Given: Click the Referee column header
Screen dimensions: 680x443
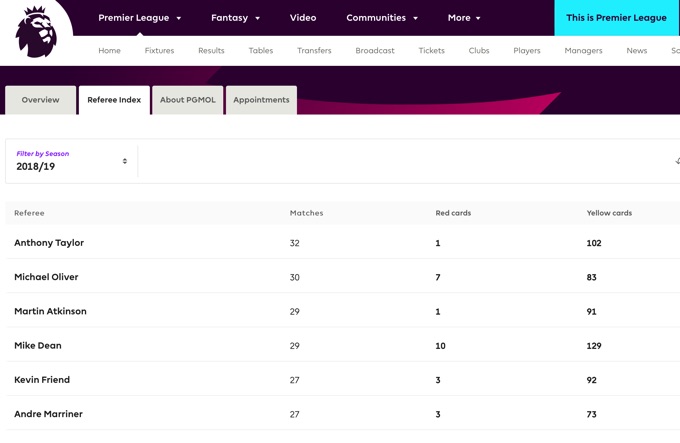Looking at the screenshot, I should click(x=29, y=213).
